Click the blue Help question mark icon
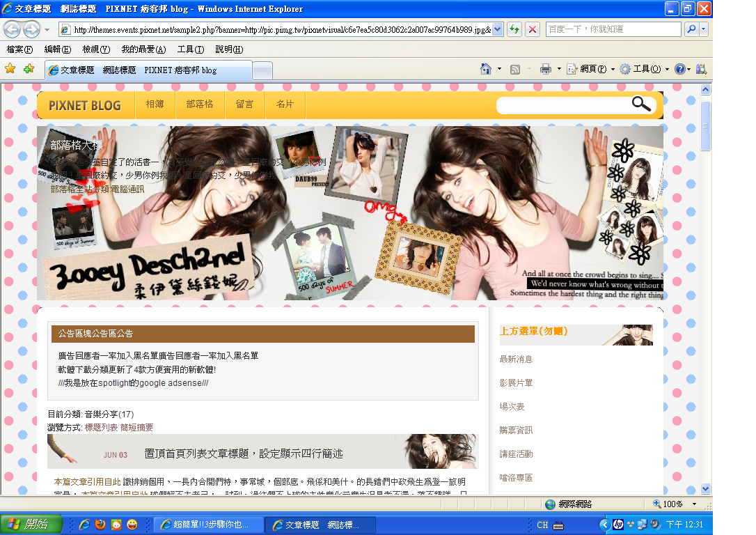The image size is (756, 535). [x=680, y=69]
